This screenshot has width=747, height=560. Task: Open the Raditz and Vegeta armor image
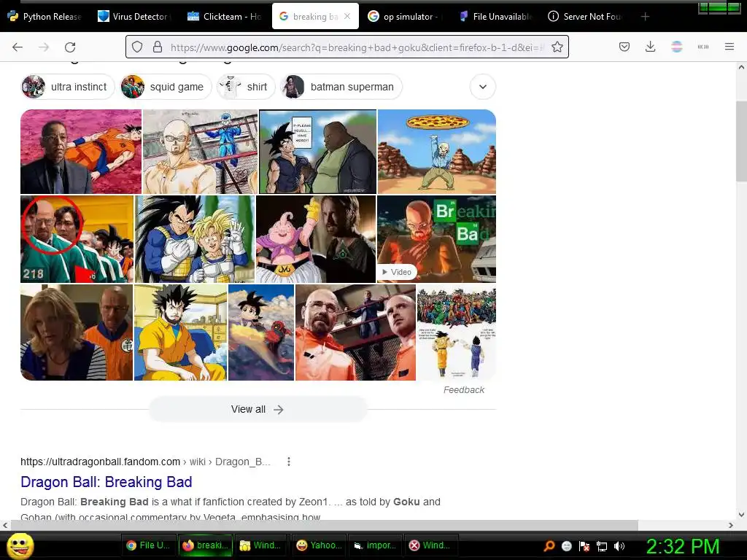[195, 239]
